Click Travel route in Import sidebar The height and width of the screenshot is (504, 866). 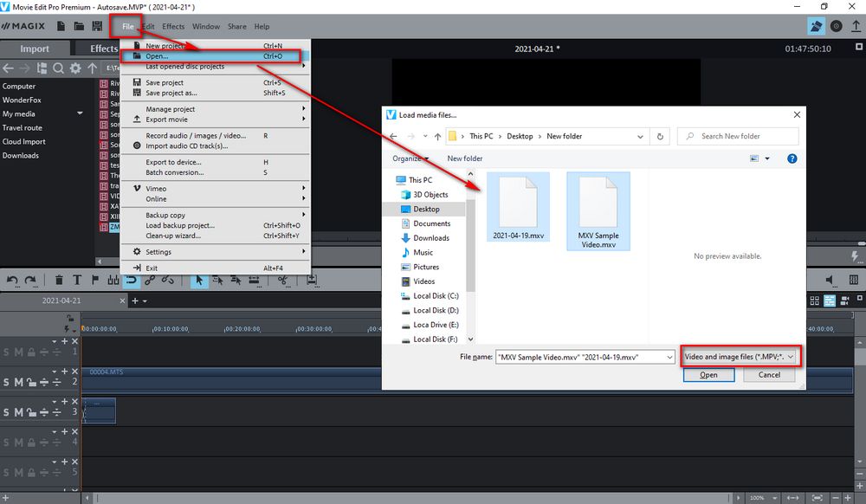click(23, 127)
